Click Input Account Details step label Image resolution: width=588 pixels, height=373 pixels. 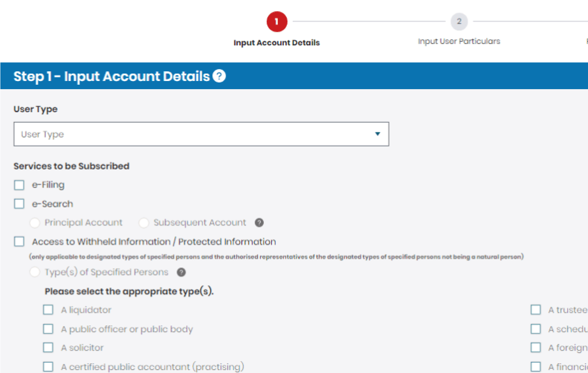277,43
